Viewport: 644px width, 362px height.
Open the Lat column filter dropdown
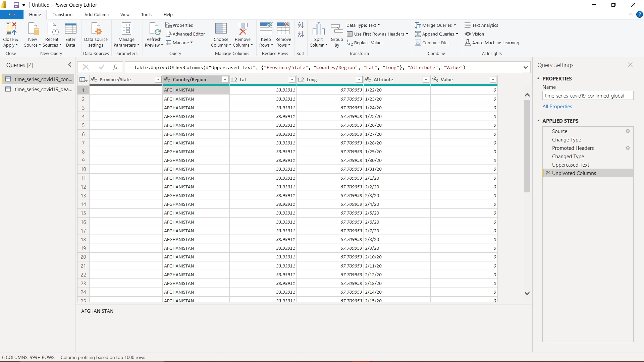pos(292,79)
